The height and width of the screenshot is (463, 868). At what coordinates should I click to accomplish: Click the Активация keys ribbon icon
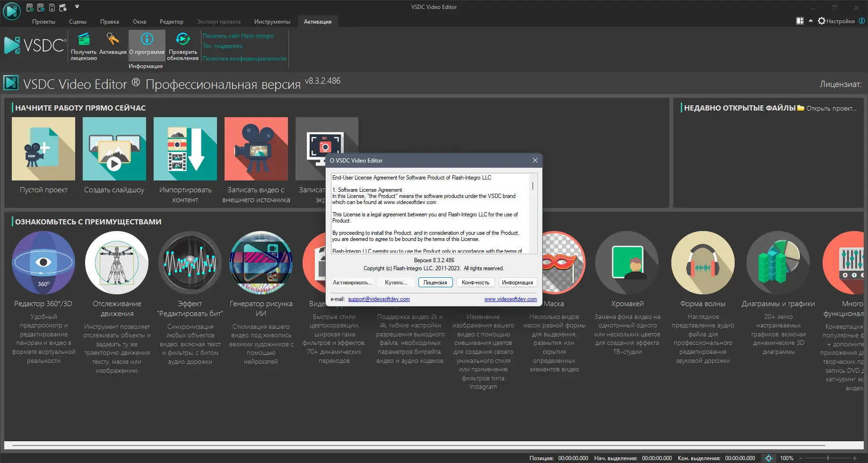[113, 43]
